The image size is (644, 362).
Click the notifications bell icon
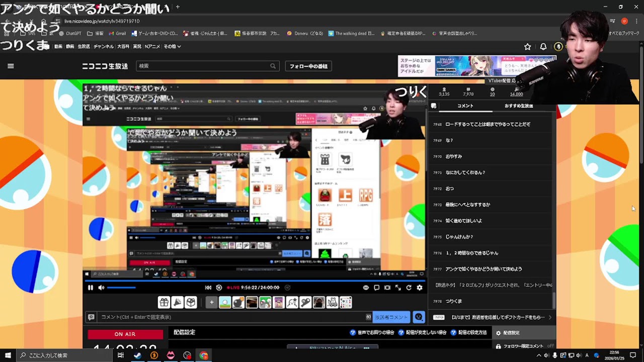pyautogui.click(x=543, y=47)
